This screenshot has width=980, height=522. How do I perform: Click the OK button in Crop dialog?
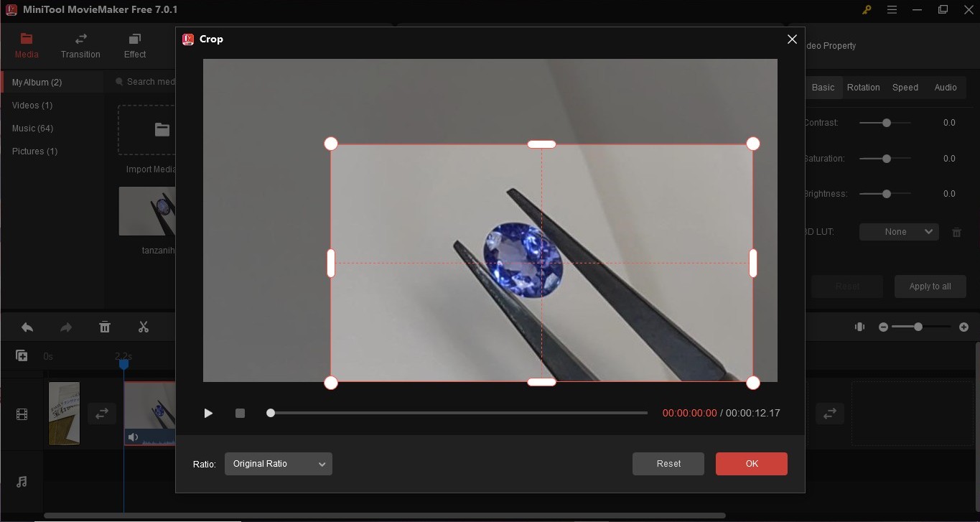coord(751,464)
